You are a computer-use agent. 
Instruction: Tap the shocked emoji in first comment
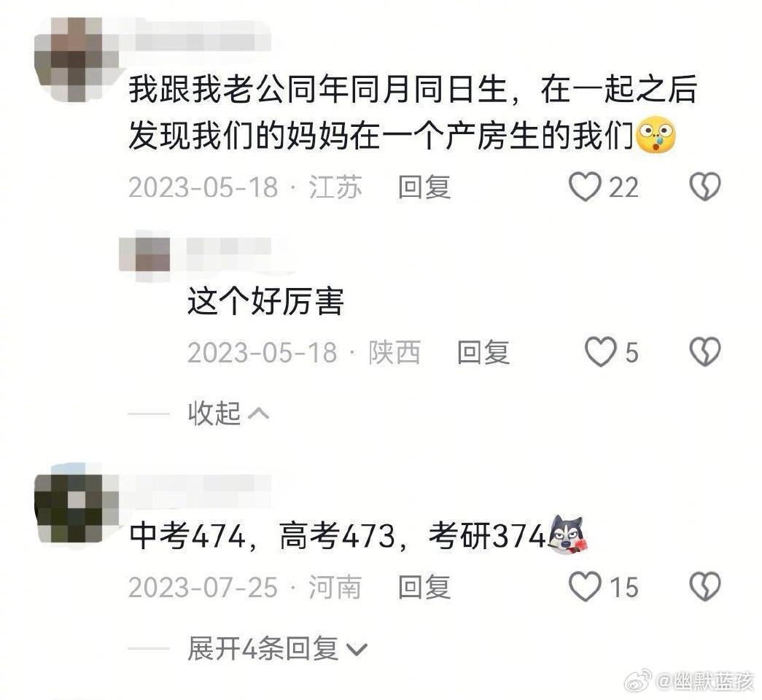pos(656,135)
